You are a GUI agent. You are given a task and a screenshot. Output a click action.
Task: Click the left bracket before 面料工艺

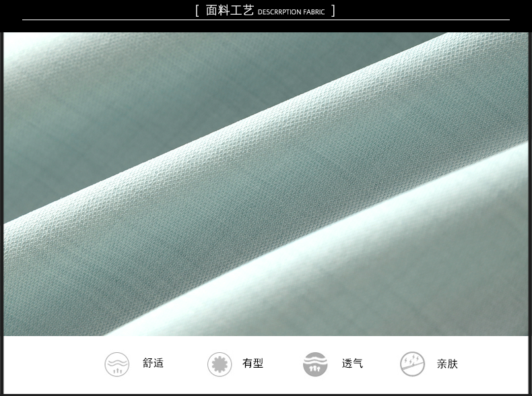coord(197,11)
